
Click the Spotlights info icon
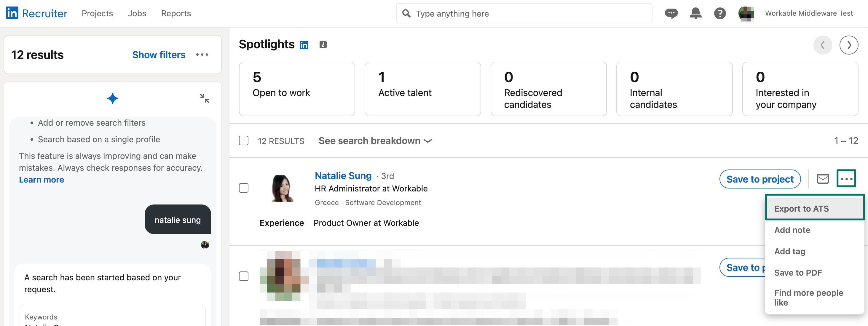coord(323,44)
